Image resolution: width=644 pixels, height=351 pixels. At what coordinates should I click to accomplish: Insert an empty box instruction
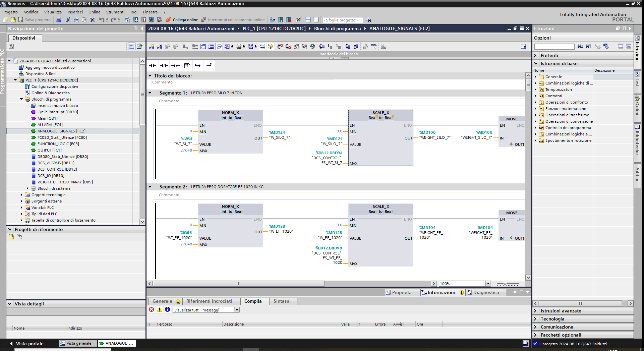(187, 66)
